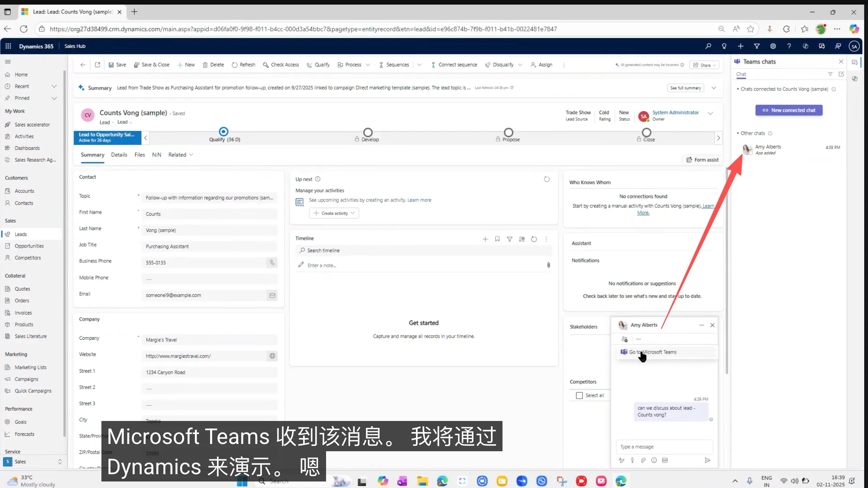Open the System Administrator owner link
This screenshot has height=488, width=868.
point(675,113)
